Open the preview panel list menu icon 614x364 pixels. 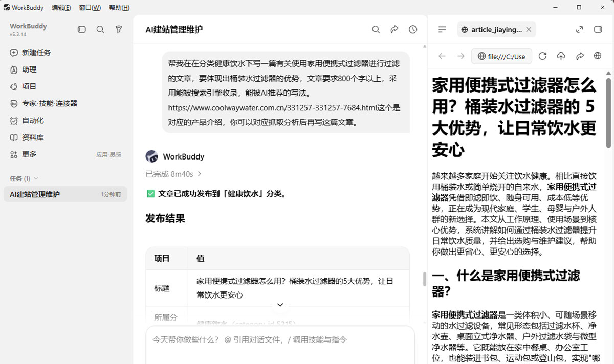tap(443, 30)
